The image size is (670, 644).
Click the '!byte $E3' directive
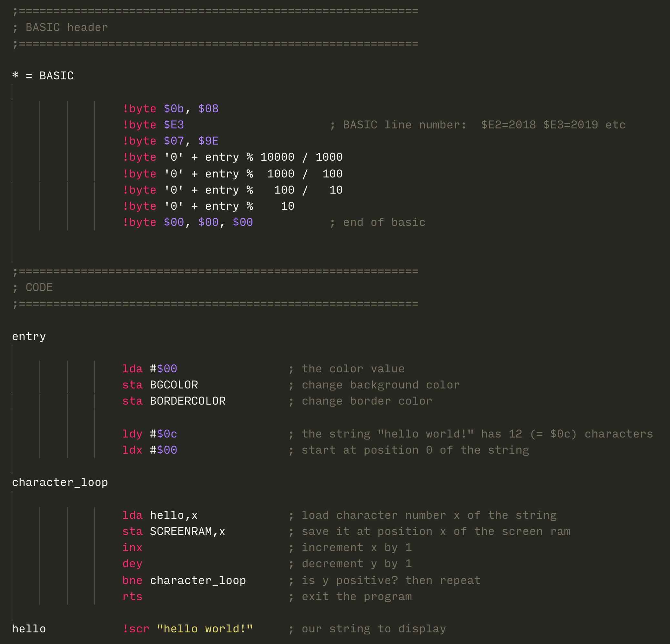point(153,125)
